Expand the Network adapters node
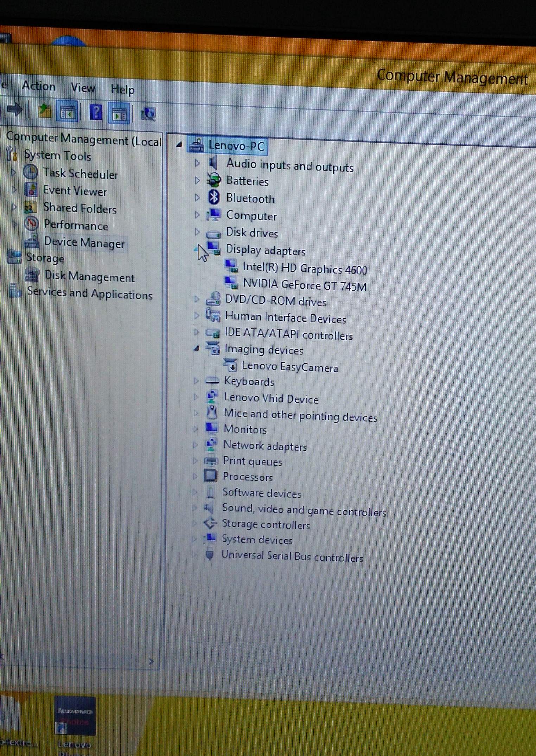 coord(196,445)
